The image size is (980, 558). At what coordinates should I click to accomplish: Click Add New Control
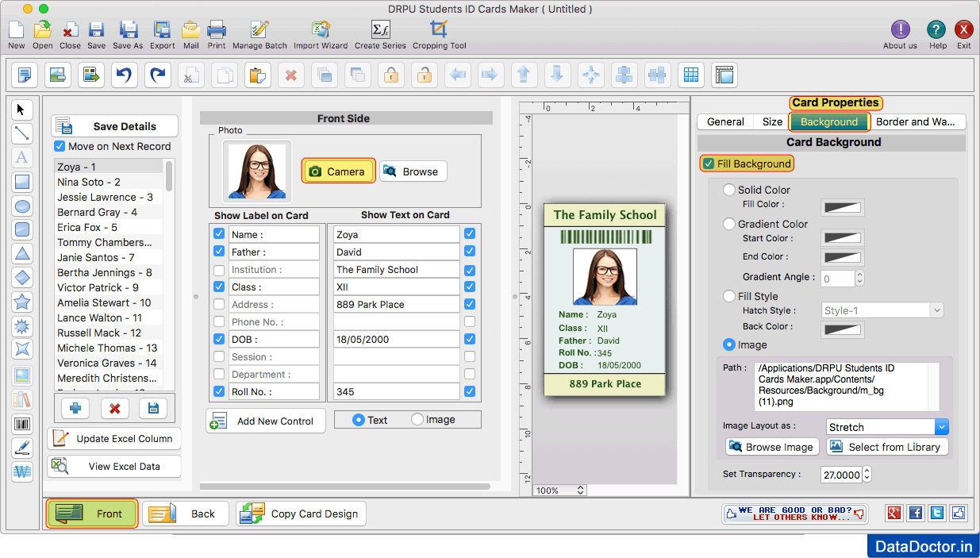pos(266,421)
